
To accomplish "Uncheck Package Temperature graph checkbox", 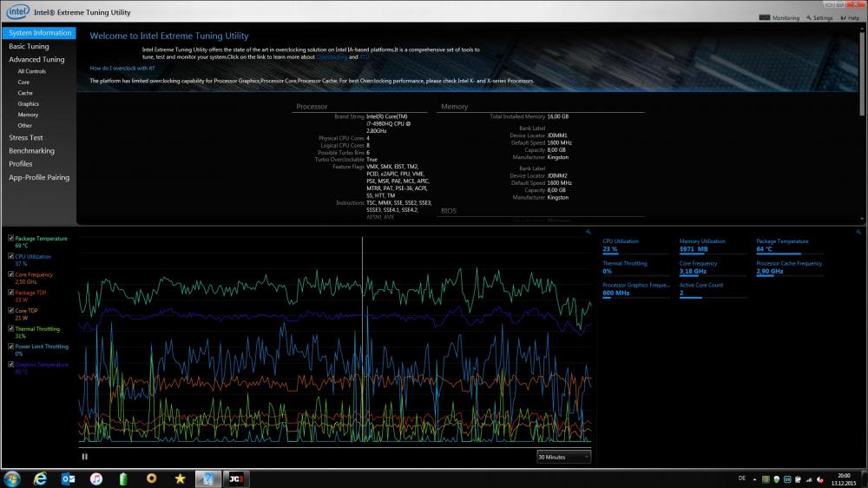I will coord(10,238).
